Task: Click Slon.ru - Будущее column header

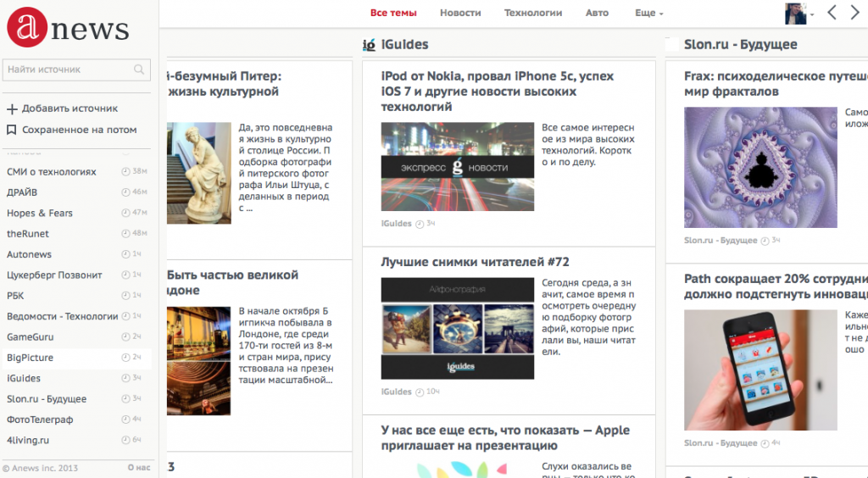Action: [x=741, y=45]
